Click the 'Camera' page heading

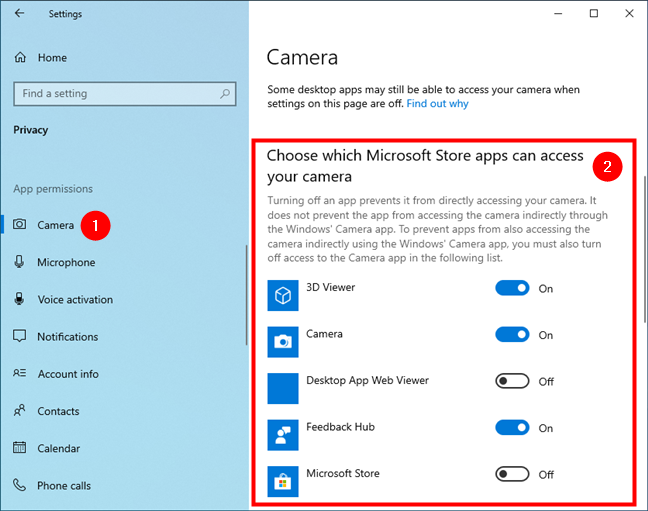(x=302, y=57)
